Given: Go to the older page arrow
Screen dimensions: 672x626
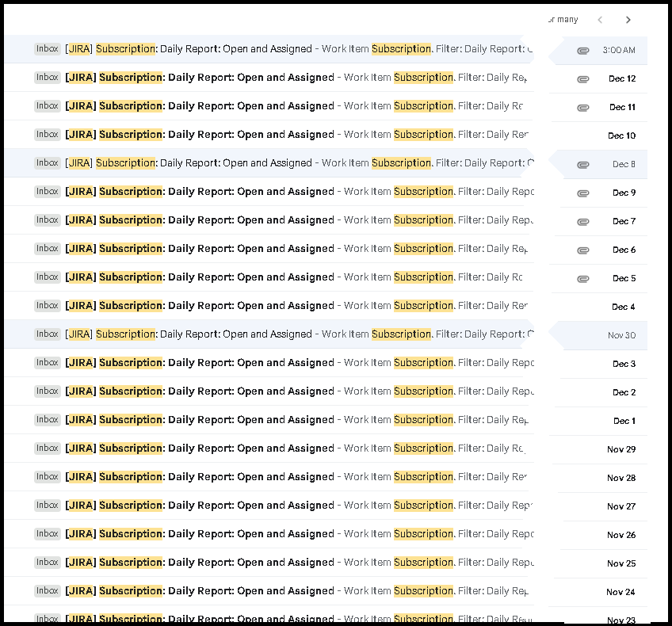Looking at the screenshot, I should coord(628,20).
